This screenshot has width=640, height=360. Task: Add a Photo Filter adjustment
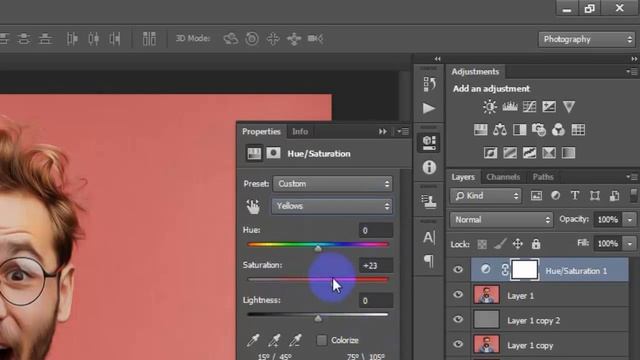(539, 130)
